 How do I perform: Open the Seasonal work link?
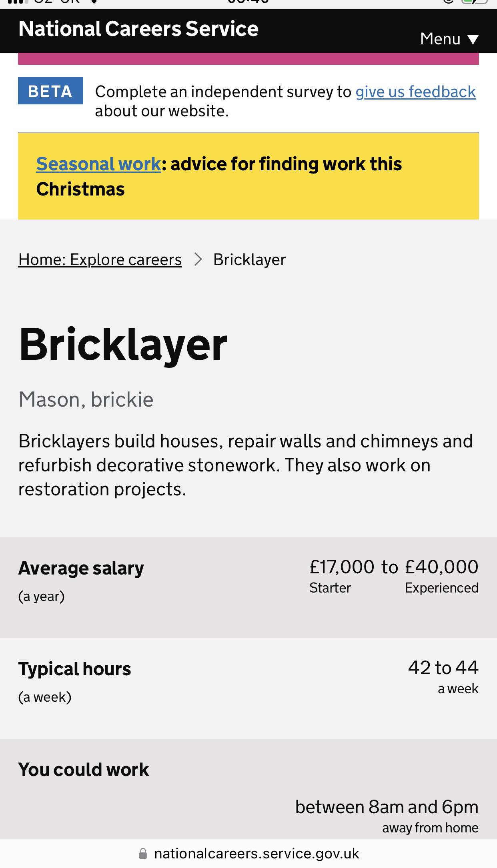pos(98,164)
